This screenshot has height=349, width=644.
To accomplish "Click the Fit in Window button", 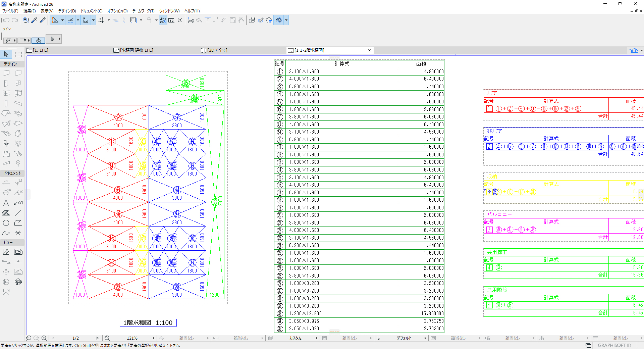I will pos(107,338).
